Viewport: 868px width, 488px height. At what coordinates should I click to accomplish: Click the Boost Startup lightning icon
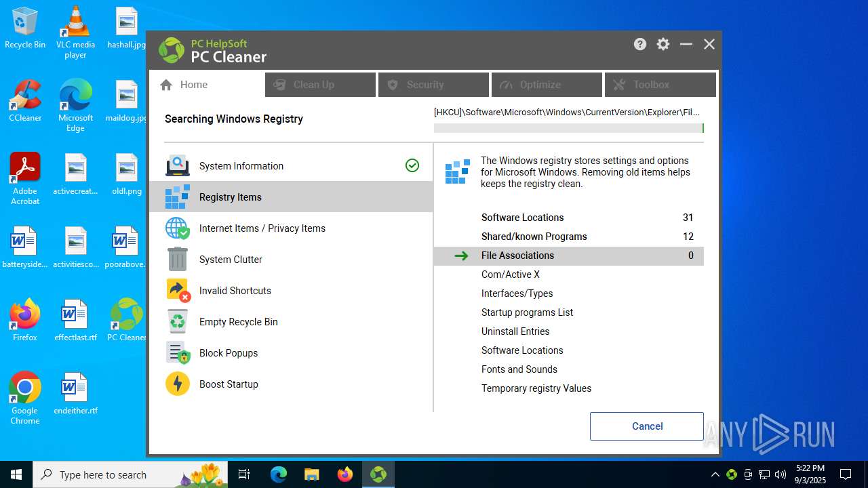coord(178,384)
